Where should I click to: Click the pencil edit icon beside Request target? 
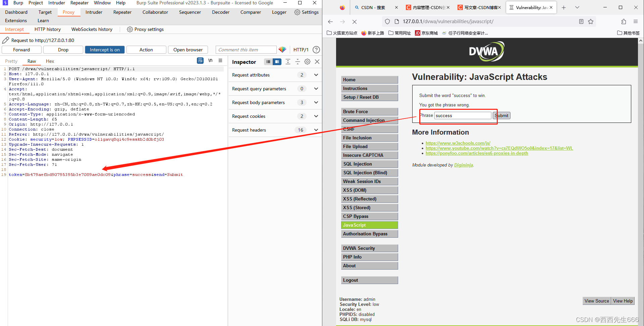click(x=5, y=40)
